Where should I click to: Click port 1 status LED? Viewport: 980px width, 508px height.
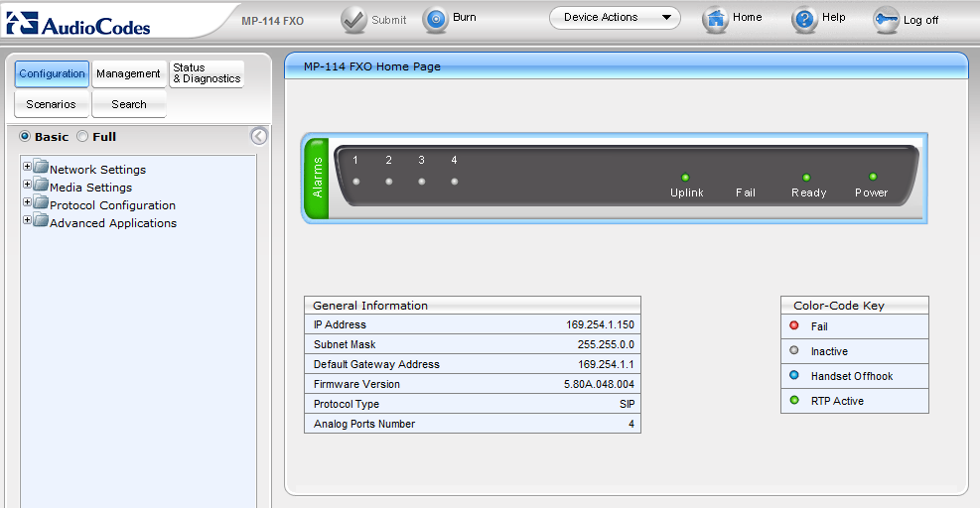(356, 182)
